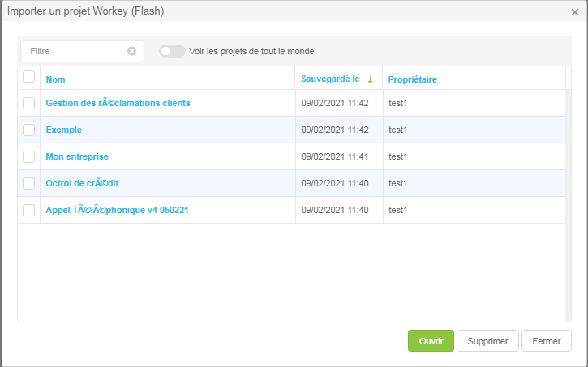Sort by Sauvegardé le column header
Image resolution: width=588 pixels, height=367 pixels.
330,79
